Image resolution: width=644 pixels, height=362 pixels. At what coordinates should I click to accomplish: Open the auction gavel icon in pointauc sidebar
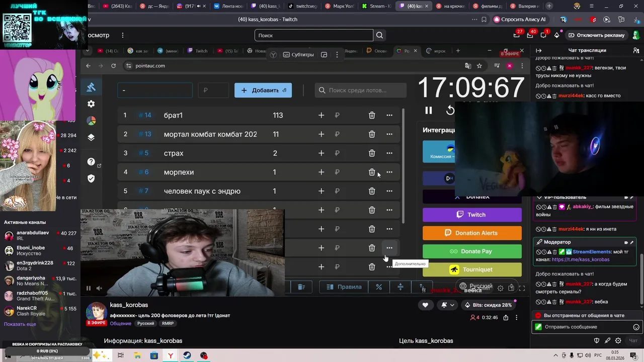pyautogui.click(x=91, y=87)
